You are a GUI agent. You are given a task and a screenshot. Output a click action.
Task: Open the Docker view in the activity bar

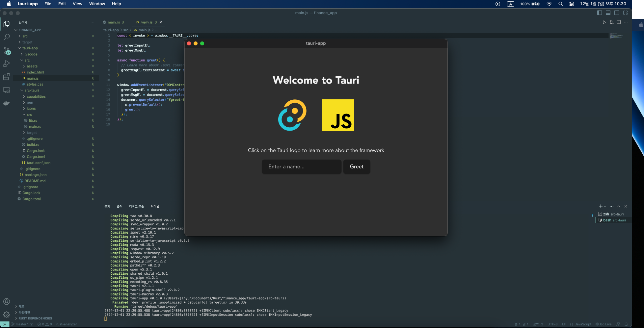(x=7, y=103)
